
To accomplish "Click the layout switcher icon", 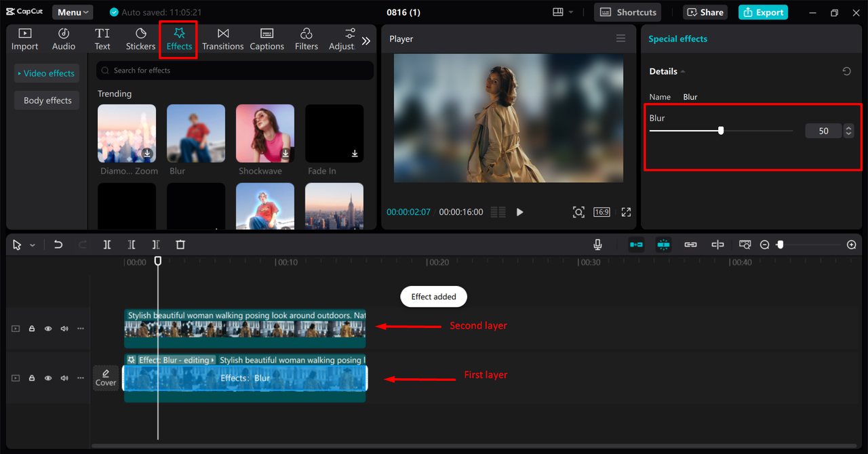I will (558, 12).
